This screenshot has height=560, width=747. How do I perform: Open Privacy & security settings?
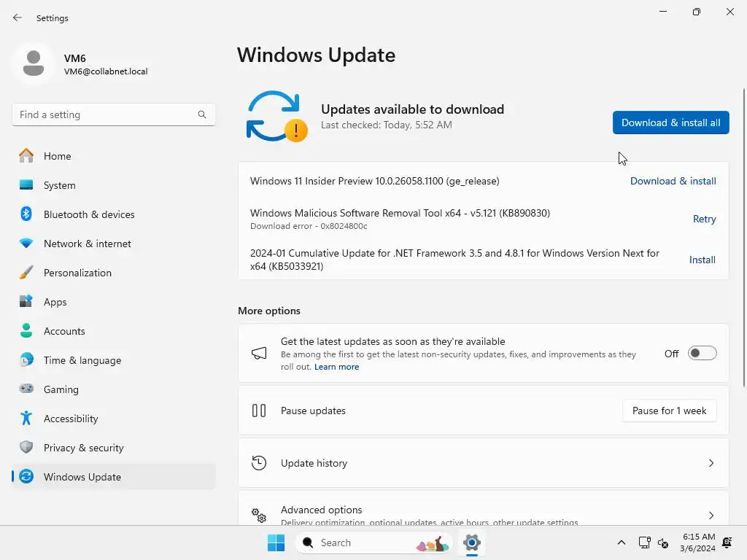click(113, 448)
